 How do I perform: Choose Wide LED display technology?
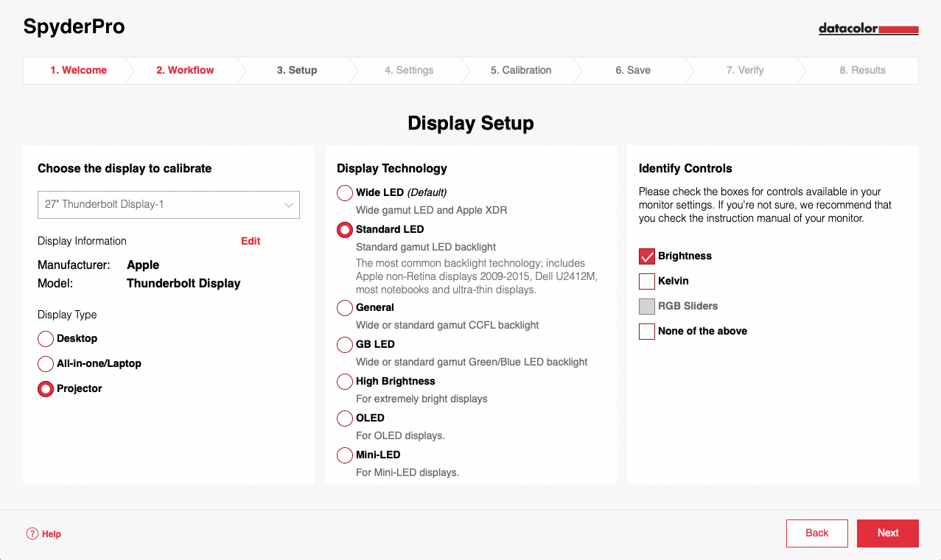point(345,193)
